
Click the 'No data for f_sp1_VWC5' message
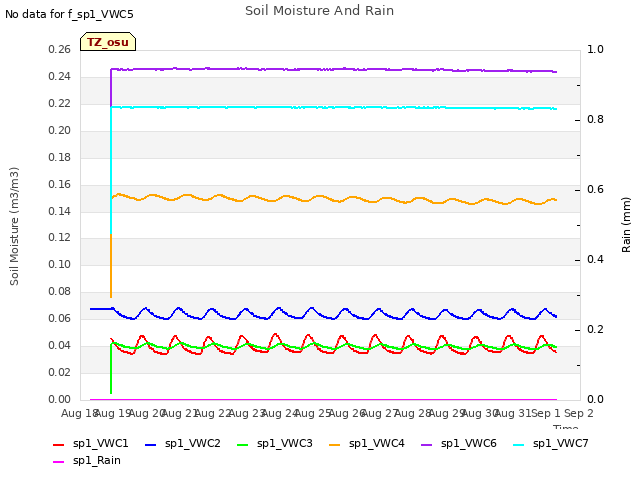[69, 14]
